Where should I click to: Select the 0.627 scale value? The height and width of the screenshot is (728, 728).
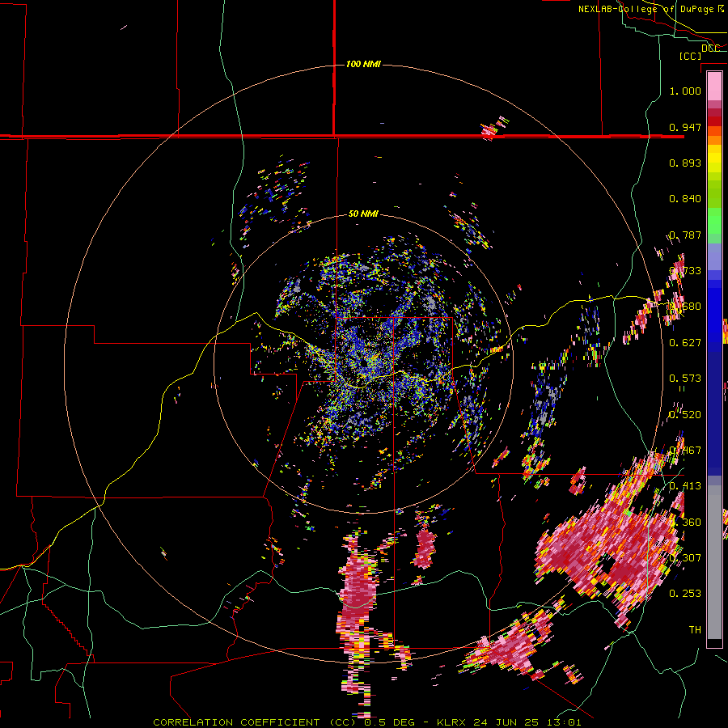[x=685, y=343]
